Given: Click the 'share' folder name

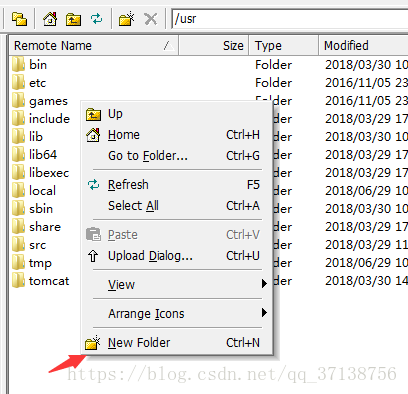Looking at the screenshot, I should pos(45,227).
